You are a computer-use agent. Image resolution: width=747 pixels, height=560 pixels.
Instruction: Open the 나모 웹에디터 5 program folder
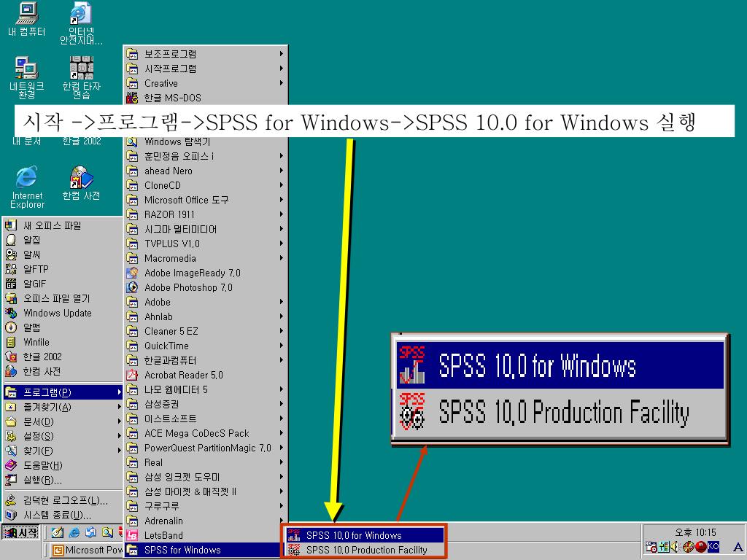click(x=206, y=389)
